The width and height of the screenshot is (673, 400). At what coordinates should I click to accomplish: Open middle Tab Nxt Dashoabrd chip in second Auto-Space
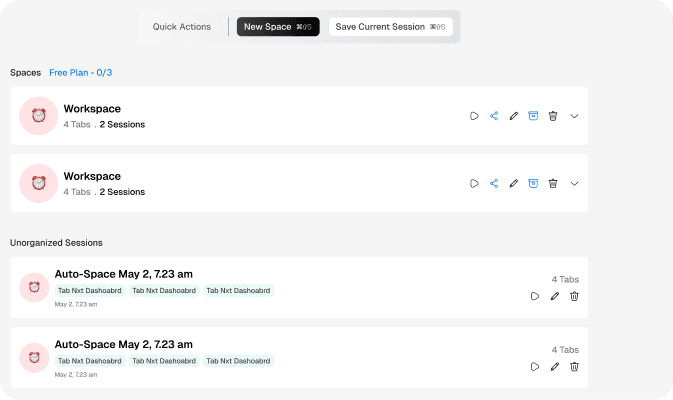[164, 361]
